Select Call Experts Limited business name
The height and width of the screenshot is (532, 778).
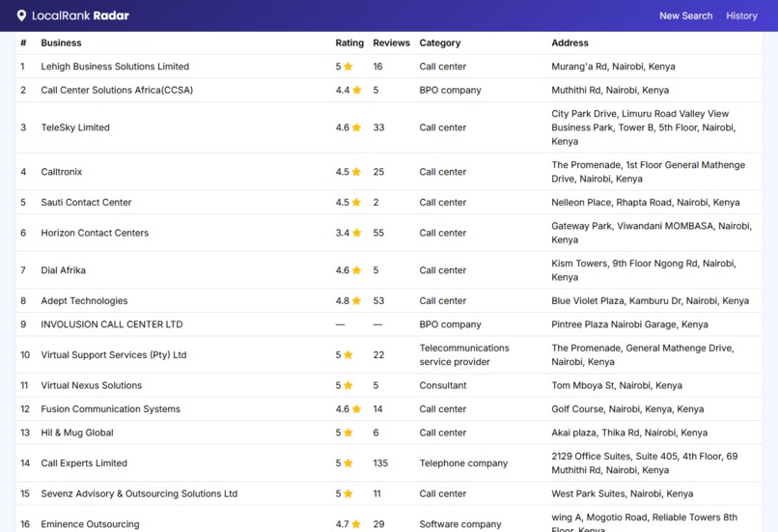point(84,463)
